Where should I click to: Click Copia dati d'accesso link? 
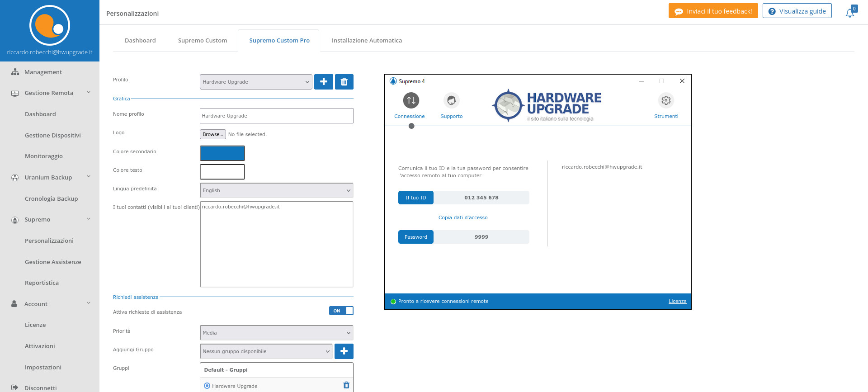tap(463, 217)
